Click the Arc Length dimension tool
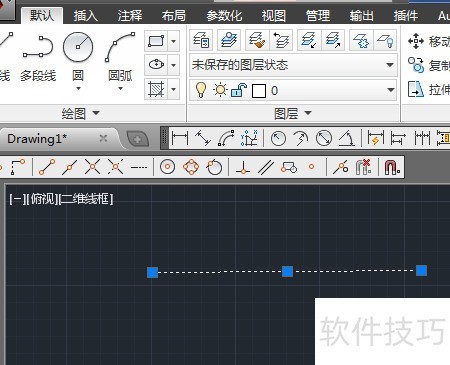This screenshot has height=365, width=450. pos(226,138)
